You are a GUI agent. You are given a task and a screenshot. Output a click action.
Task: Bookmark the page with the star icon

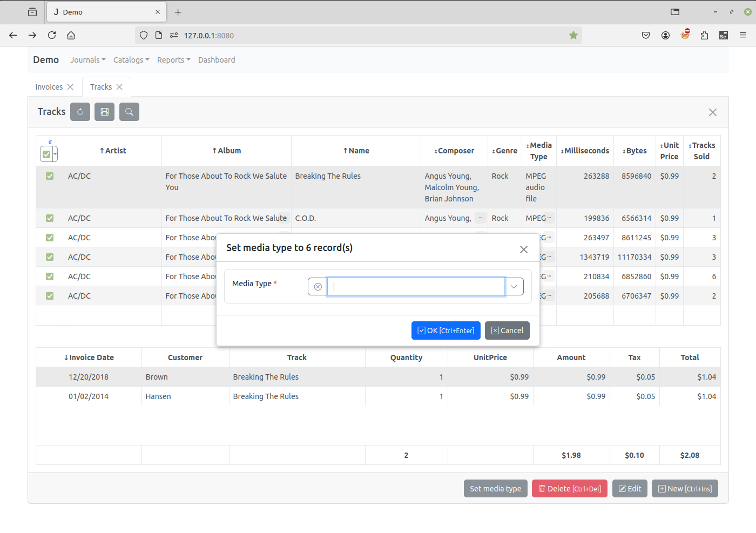pos(573,36)
